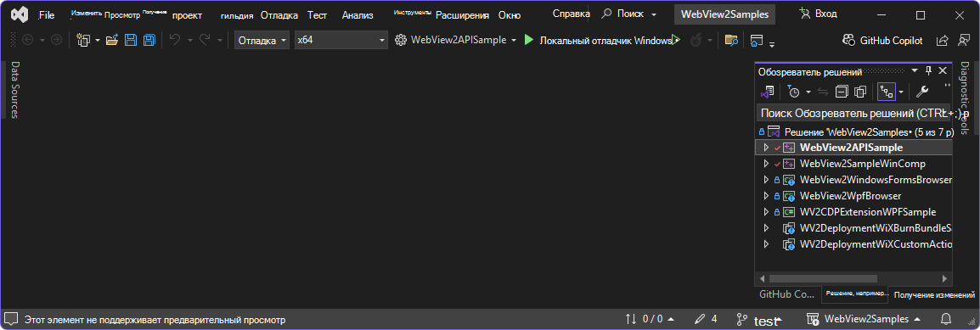Select Решение 'WebView2Samples' root node

pos(854,132)
